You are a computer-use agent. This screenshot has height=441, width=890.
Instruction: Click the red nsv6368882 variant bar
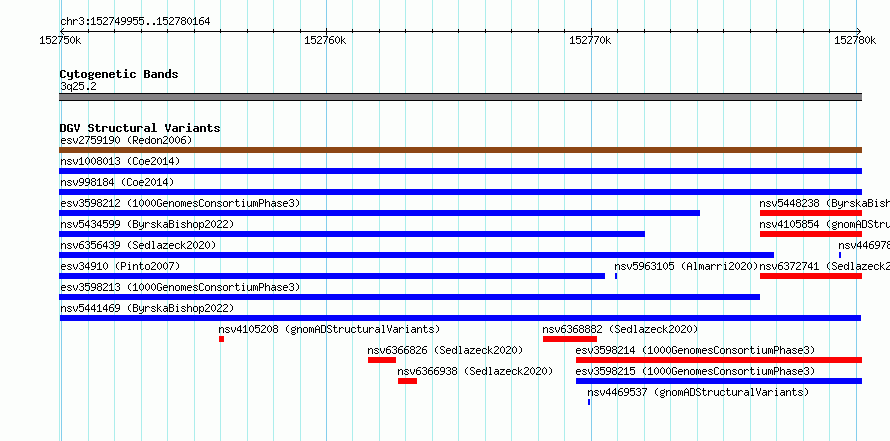[x=570, y=339]
